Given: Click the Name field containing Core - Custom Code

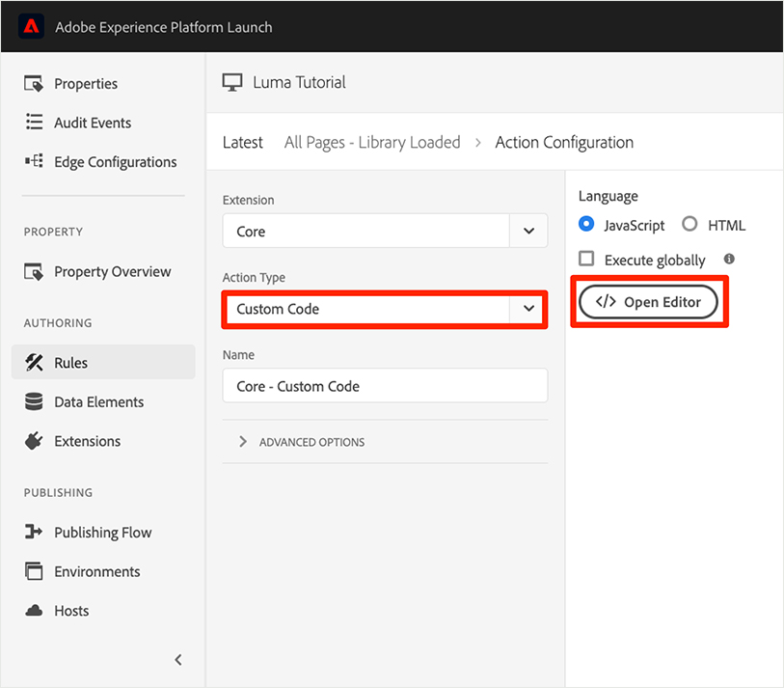Looking at the screenshot, I should [385, 386].
